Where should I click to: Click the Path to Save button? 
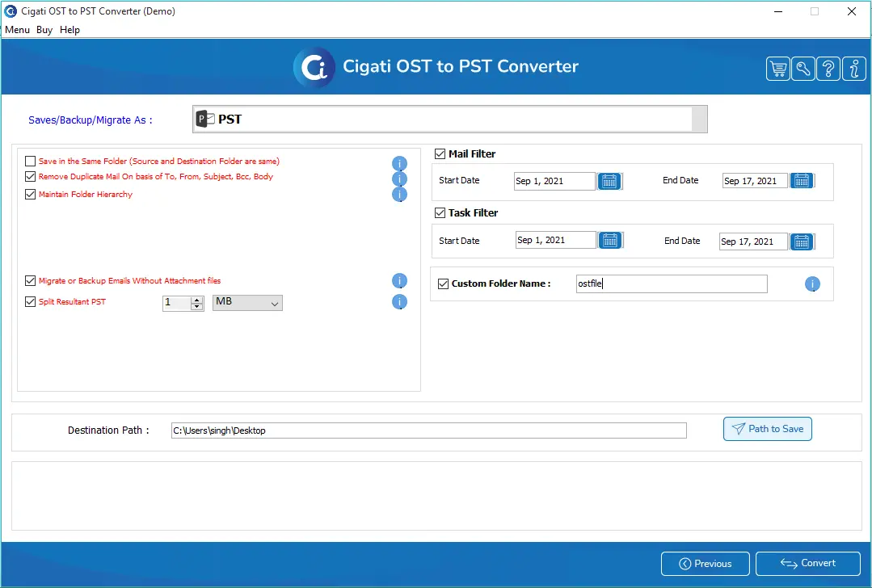pos(767,429)
